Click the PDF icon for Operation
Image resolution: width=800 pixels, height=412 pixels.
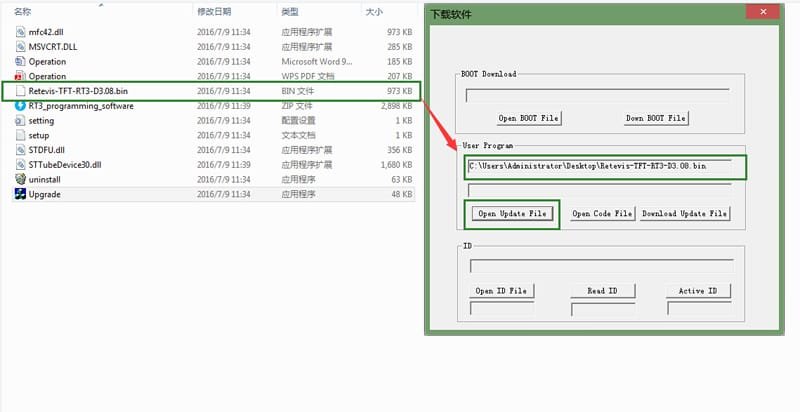click(20, 76)
